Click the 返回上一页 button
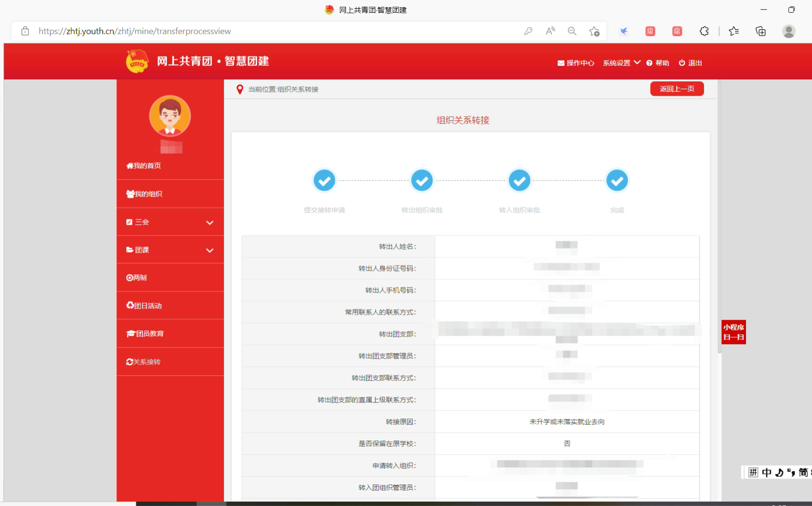Viewport: 812px width, 506px height. [x=677, y=89]
